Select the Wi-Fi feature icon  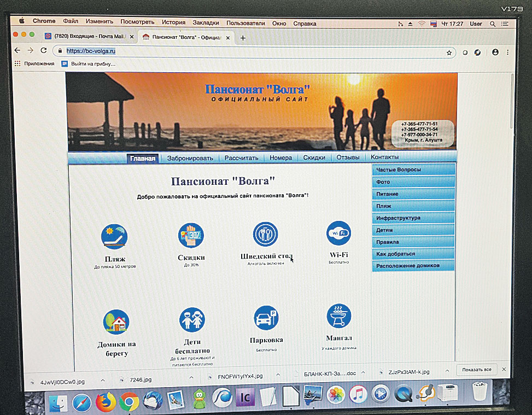pyautogui.click(x=338, y=233)
